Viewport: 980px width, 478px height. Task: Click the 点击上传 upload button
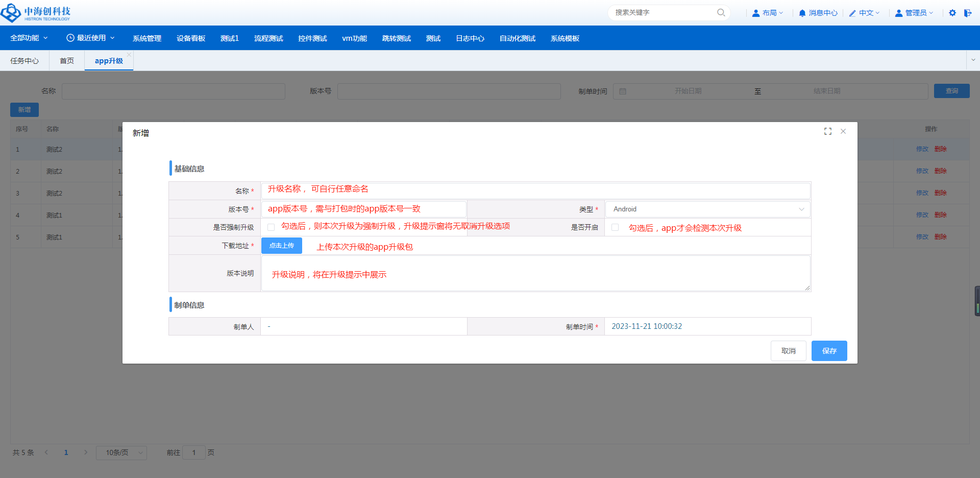[x=281, y=246]
